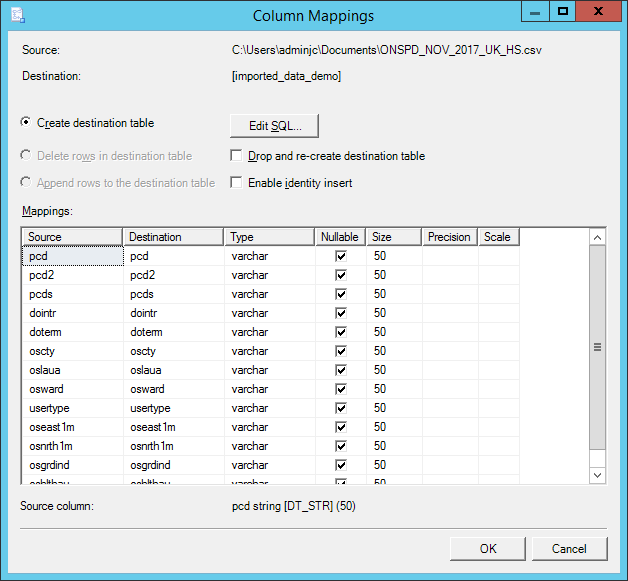Screen dimensions: 628x581
Task: Check the Enable identity insert box
Action: click(x=237, y=183)
